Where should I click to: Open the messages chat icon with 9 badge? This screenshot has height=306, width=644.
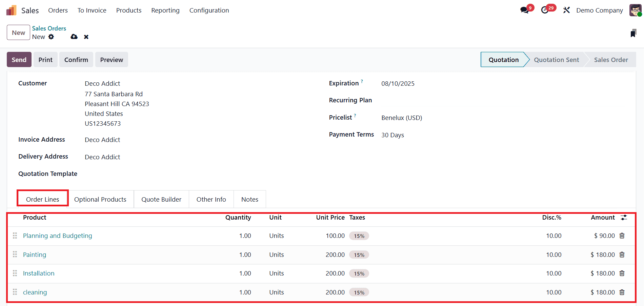(525, 10)
